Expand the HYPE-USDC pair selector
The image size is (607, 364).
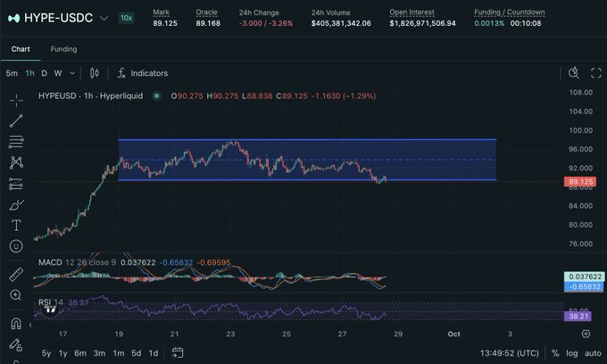click(104, 18)
